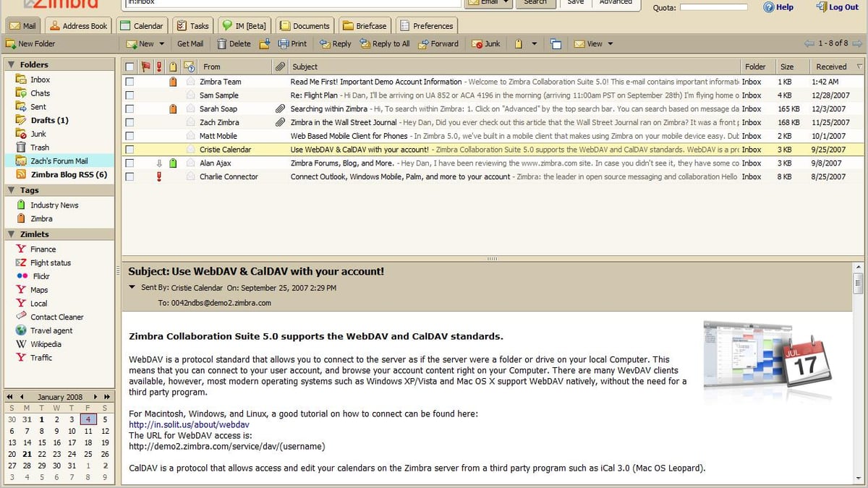Image resolution: width=868 pixels, height=488 pixels.
Task: Open the Preferences tab
Action: click(426, 26)
